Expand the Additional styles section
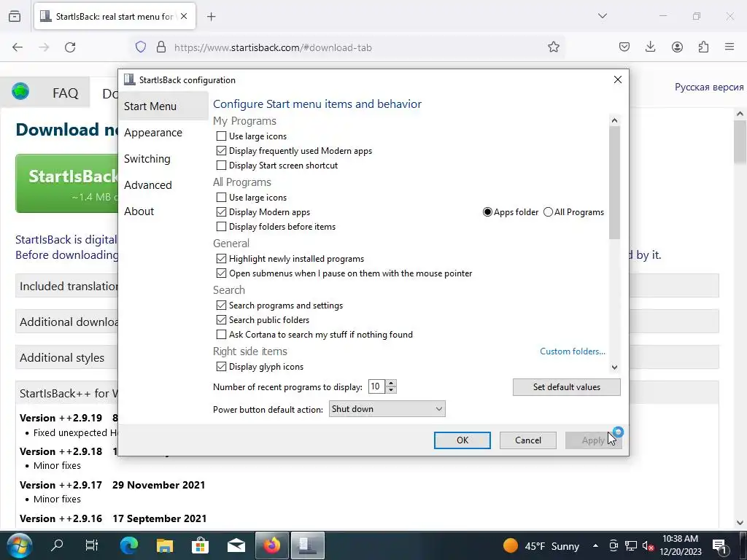 click(62, 357)
